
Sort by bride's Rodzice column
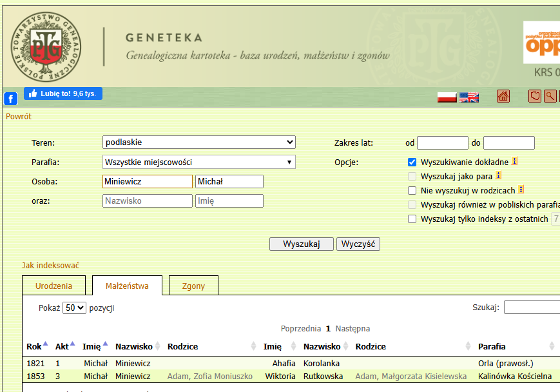413,346
